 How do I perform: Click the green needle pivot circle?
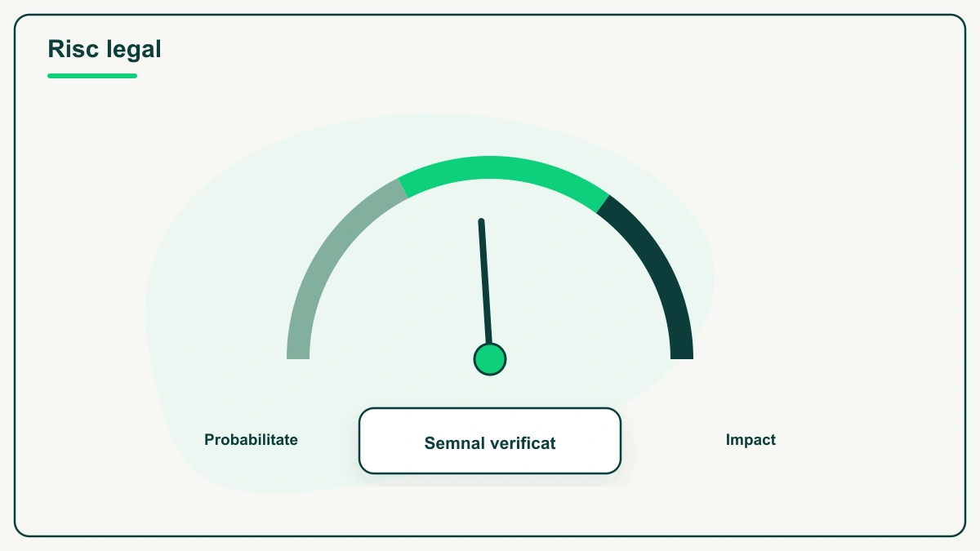(490, 358)
